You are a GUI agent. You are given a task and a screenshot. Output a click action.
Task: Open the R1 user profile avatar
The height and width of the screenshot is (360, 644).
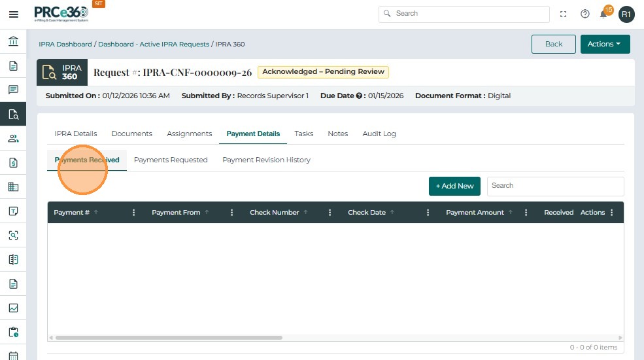click(626, 14)
